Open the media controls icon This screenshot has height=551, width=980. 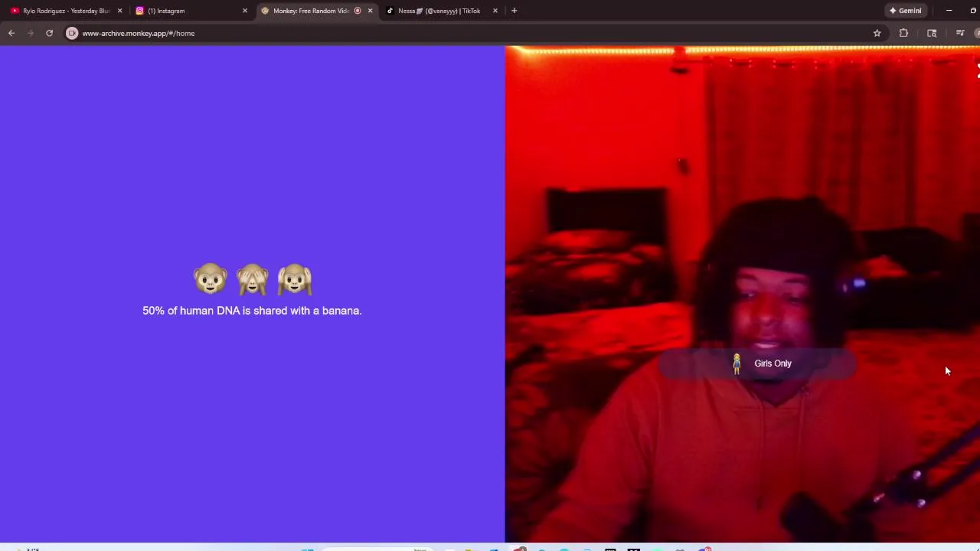coord(960,33)
